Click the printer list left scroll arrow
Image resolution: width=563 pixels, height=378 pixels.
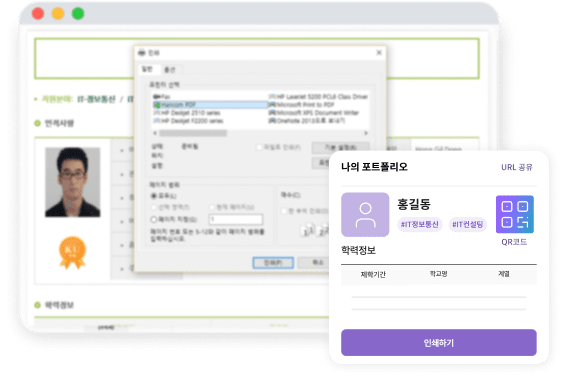[x=155, y=133]
